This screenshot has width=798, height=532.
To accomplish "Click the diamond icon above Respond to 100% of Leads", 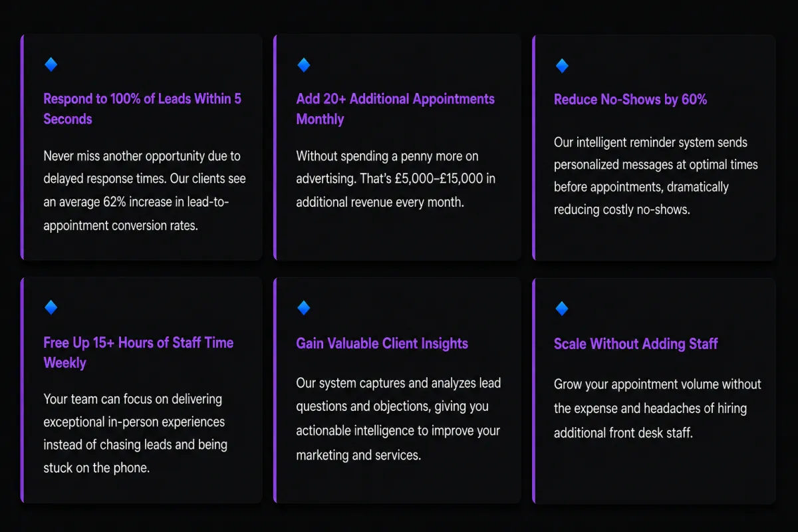I will (51, 65).
